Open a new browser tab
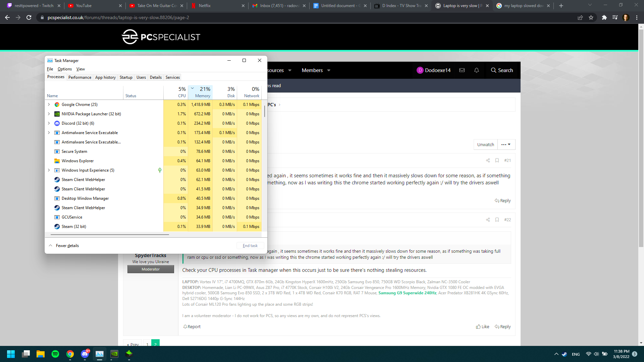The height and width of the screenshot is (362, 644). coord(561,6)
